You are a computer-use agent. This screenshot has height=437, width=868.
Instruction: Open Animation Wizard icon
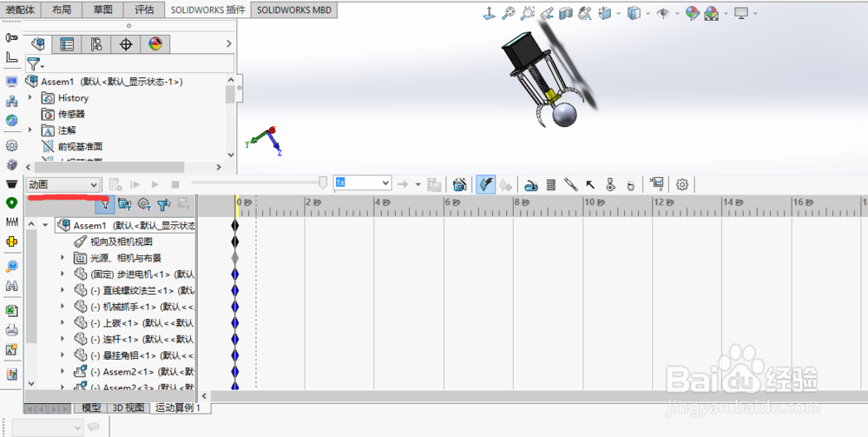click(x=459, y=184)
